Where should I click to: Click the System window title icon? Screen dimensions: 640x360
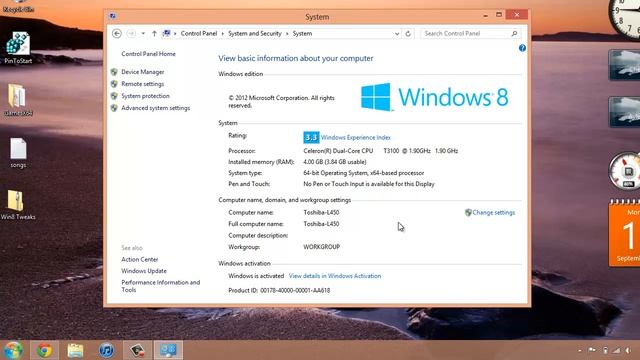coord(113,16)
